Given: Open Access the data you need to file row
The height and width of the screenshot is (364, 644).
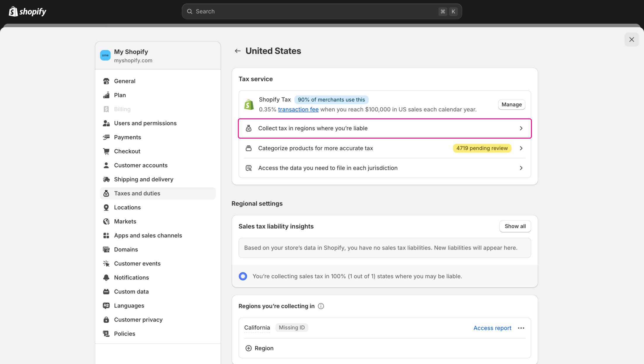Looking at the screenshot, I should point(384,168).
